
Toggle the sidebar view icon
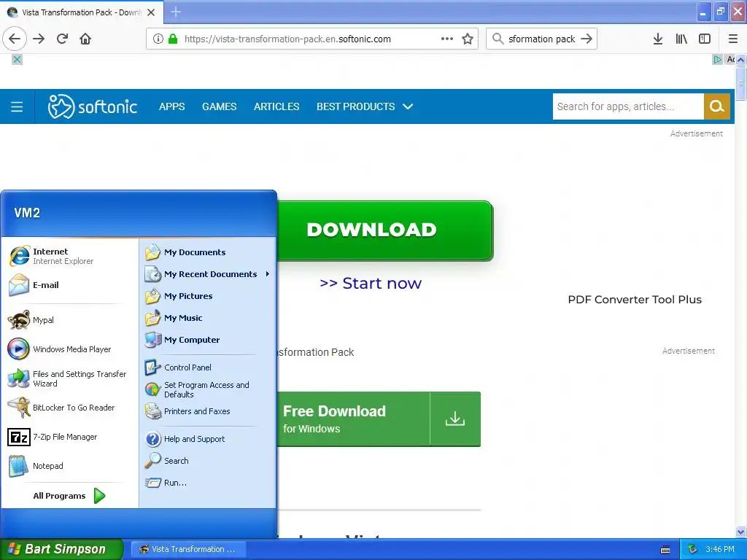[705, 39]
